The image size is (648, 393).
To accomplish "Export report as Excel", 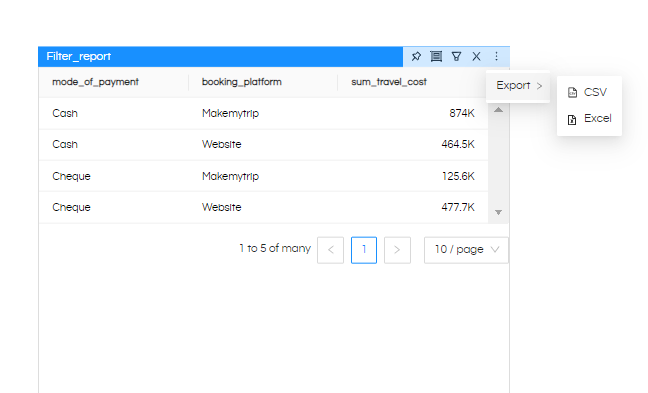I will pyautogui.click(x=589, y=119).
